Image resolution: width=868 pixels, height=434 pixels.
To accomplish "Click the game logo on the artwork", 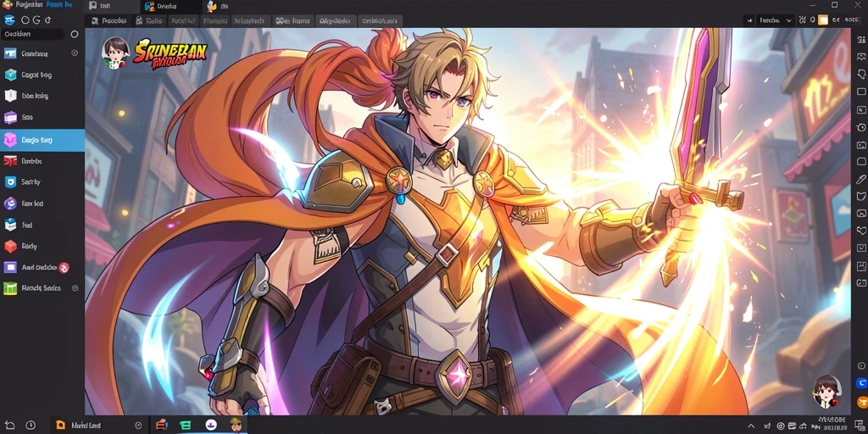I will click(x=170, y=53).
